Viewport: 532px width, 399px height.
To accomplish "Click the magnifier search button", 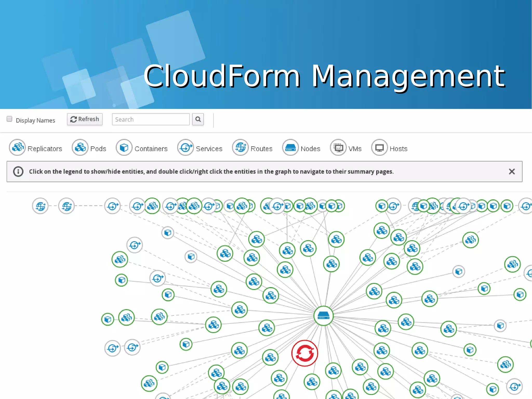I will point(198,119).
